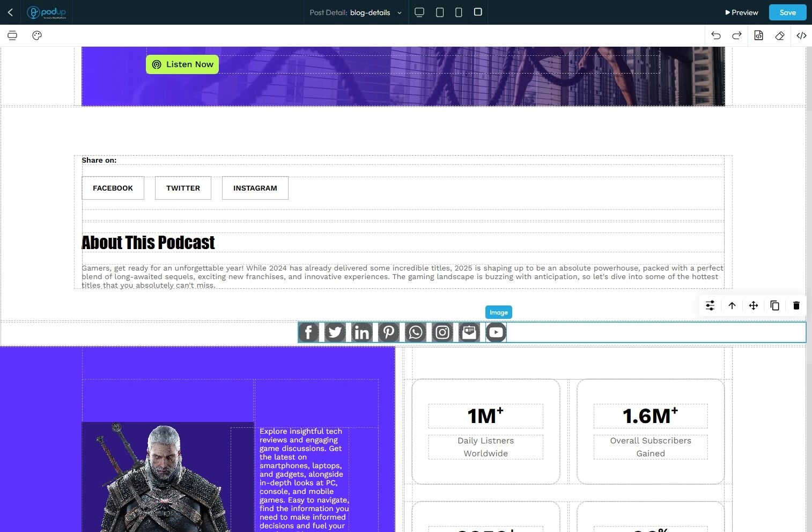The height and width of the screenshot is (532, 812).
Task: Select the Facebook social icon image
Action: point(308,332)
